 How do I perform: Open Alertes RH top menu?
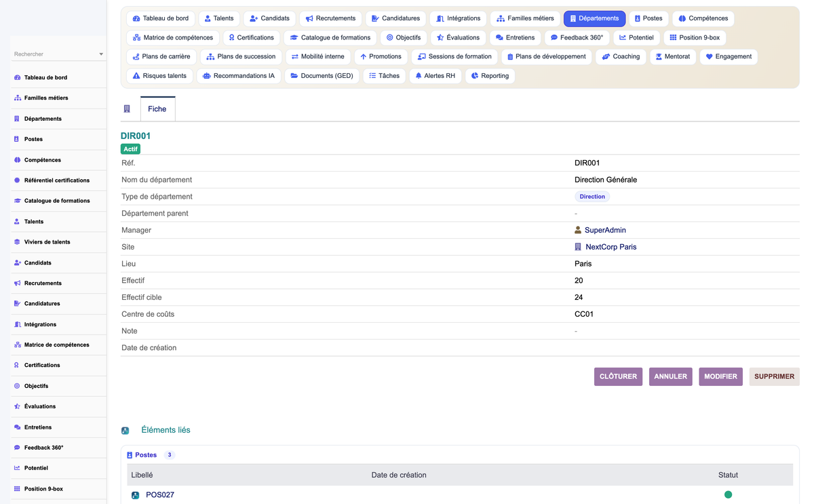435,75
